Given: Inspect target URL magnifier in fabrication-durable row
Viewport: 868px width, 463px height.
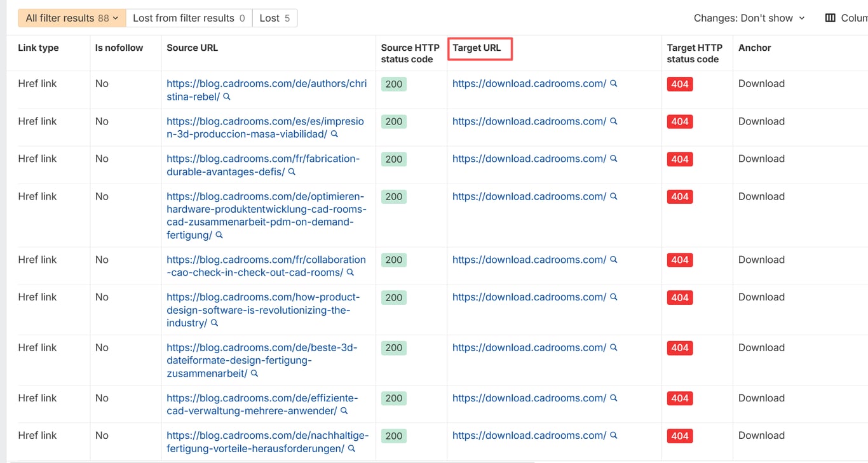Looking at the screenshot, I should point(614,159).
